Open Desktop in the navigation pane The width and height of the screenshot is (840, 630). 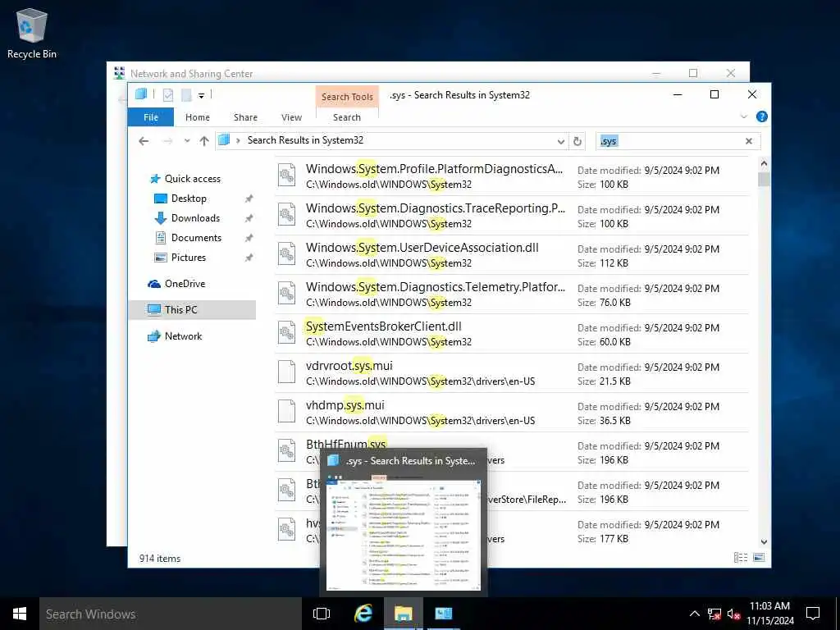pos(189,199)
